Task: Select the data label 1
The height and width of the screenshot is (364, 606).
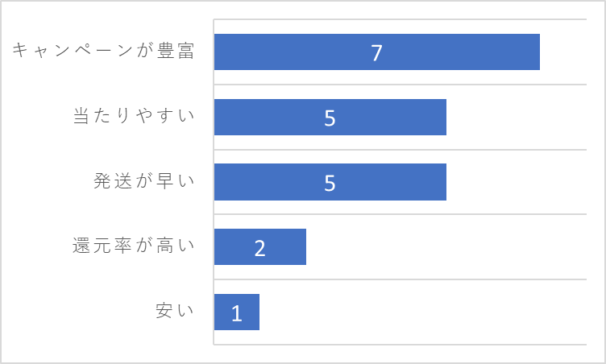Action: (x=237, y=313)
